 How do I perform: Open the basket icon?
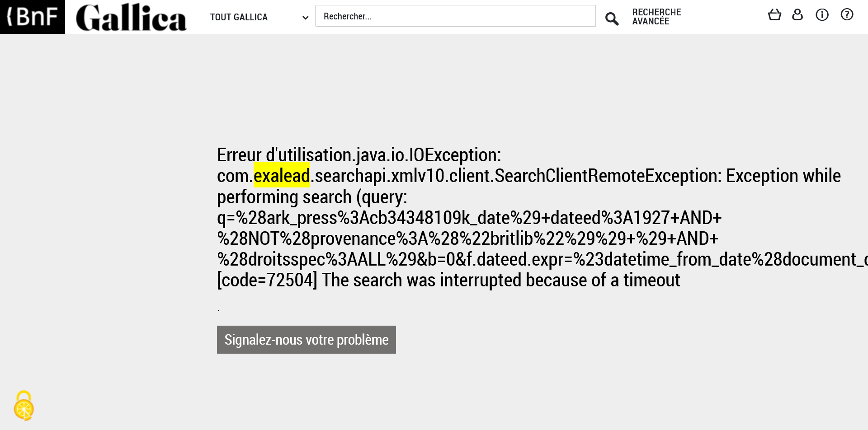[774, 15]
